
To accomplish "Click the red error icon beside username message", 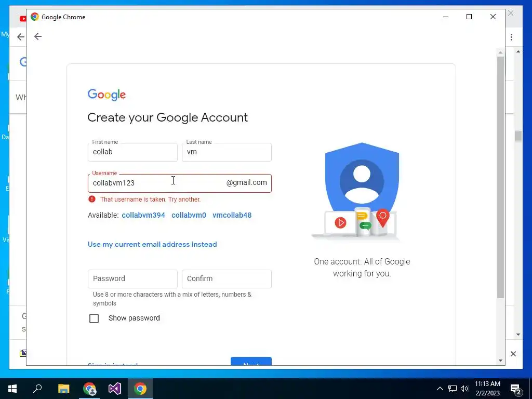I will coord(91,199).
